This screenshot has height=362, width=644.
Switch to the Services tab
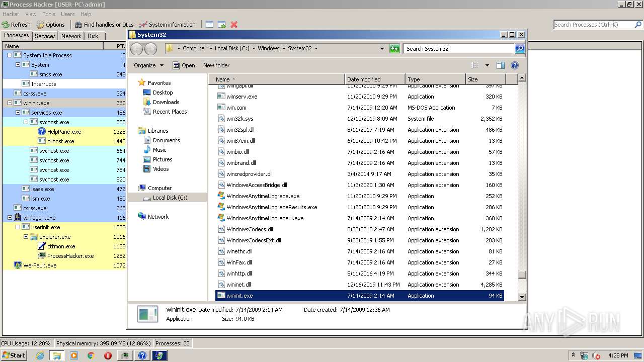(45, 36)
